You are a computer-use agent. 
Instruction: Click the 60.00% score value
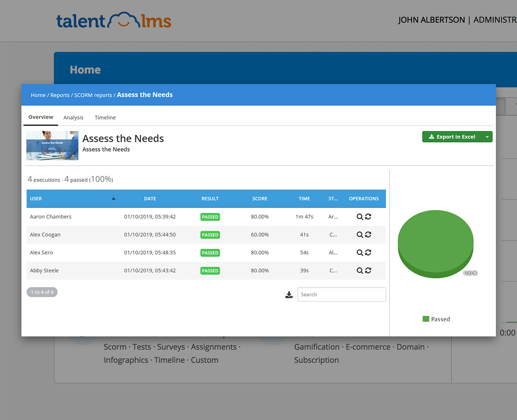pos(260,235)
